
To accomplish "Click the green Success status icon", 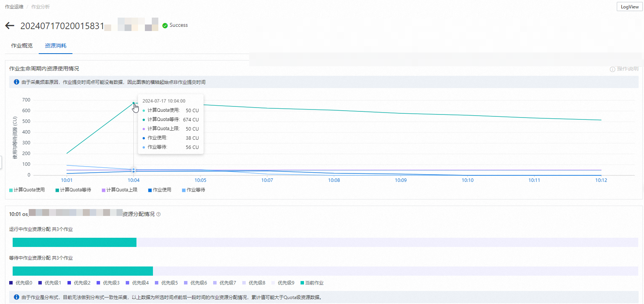I will (x=165, y=25).
